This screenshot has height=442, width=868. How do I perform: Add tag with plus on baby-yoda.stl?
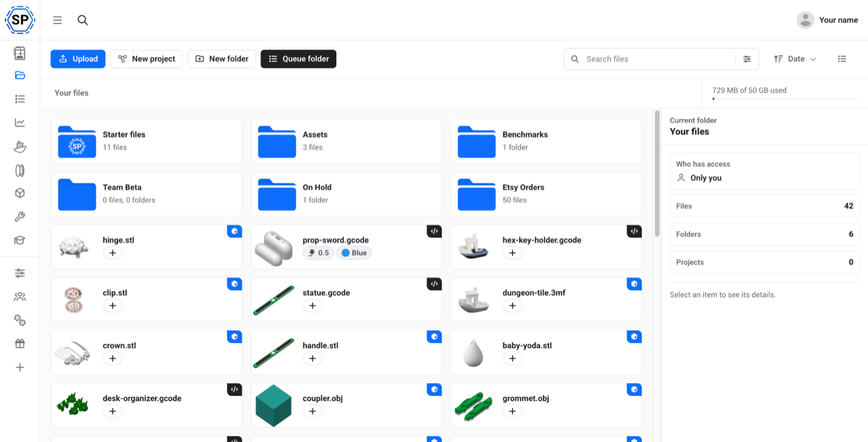(513, 359)
